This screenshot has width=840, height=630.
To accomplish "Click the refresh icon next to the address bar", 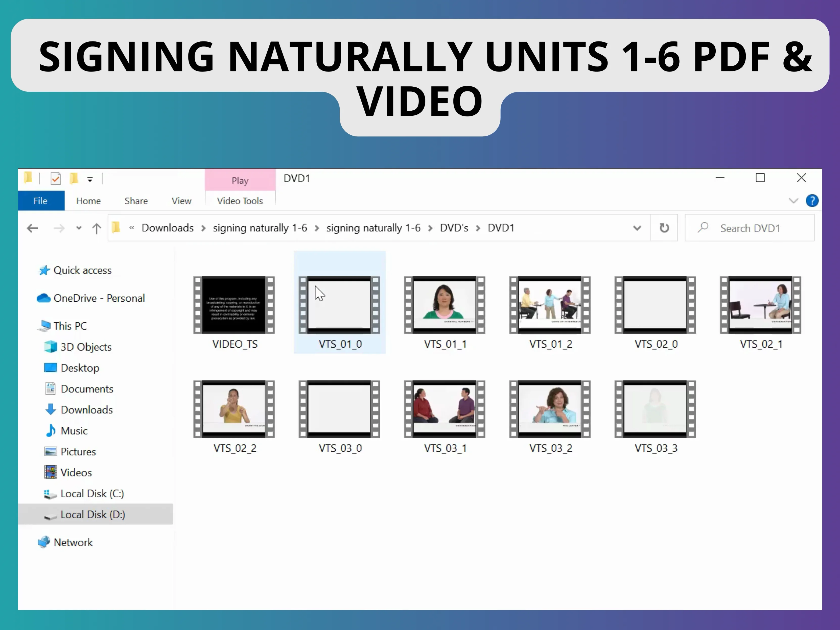I will coord(664,228).
